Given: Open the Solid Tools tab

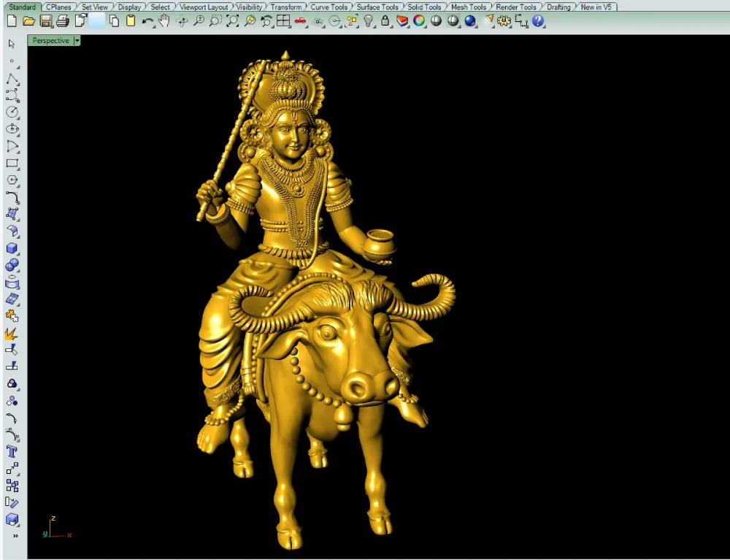Looking at the screenshot, I should tap(424, 7).
